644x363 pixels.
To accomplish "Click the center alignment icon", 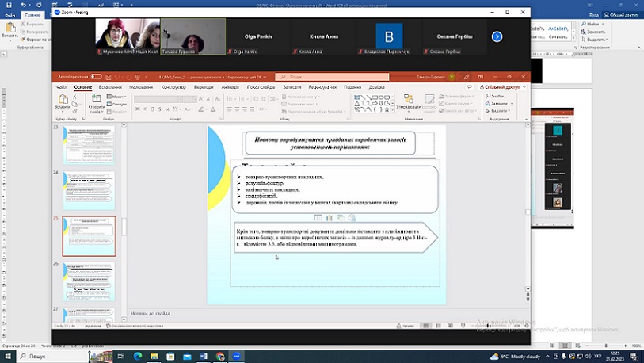I will (238, 109).
